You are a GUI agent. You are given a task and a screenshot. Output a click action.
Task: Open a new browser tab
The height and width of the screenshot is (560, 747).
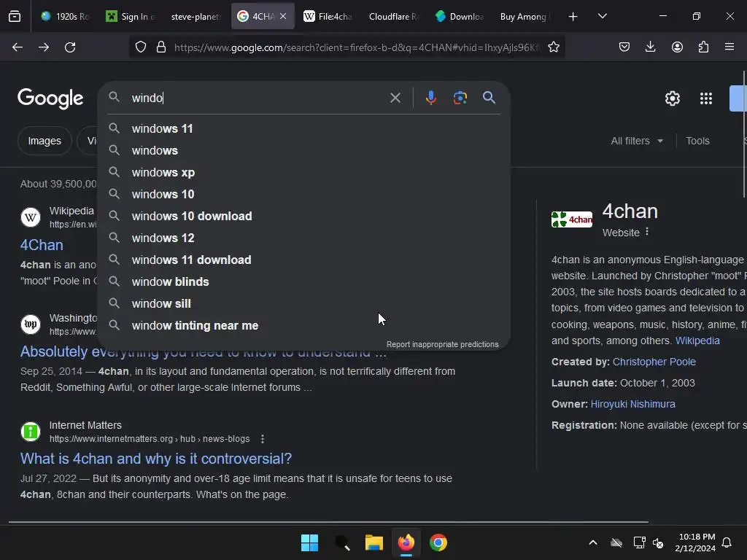tap(573, 17)
